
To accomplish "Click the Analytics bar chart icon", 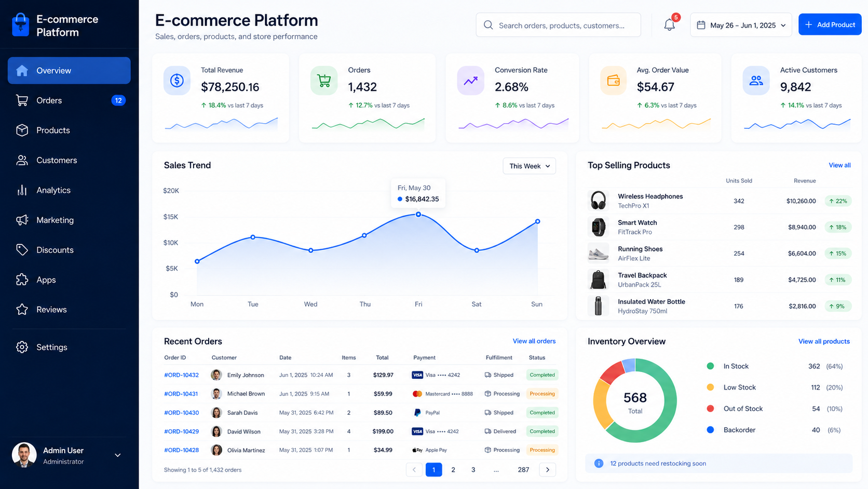I will point(22,190).
